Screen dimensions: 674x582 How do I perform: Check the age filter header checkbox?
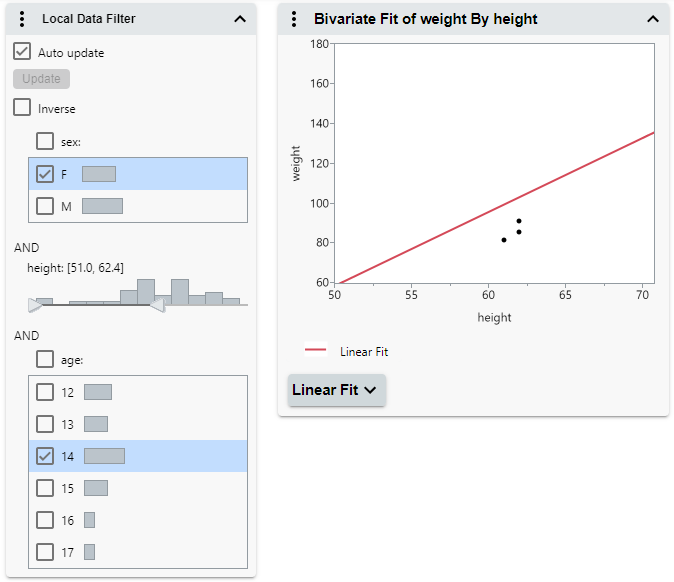pyautogui.click(x=45, y=359)
